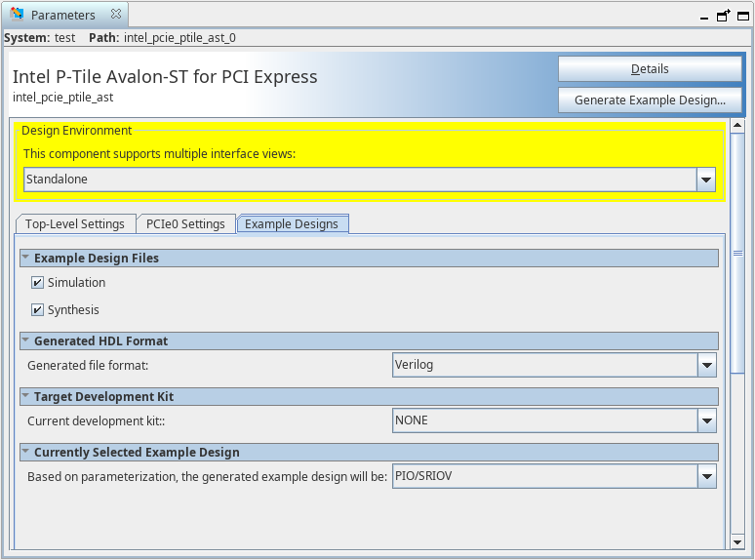Minimize the Parameters panel
The height and width of the screenshot is (560, 755).
tap(704, 18)
